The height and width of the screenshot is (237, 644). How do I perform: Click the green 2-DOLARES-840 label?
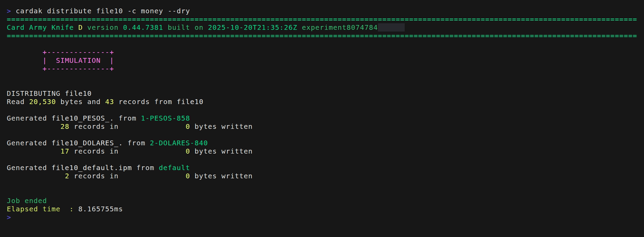(x=179, y=143)
